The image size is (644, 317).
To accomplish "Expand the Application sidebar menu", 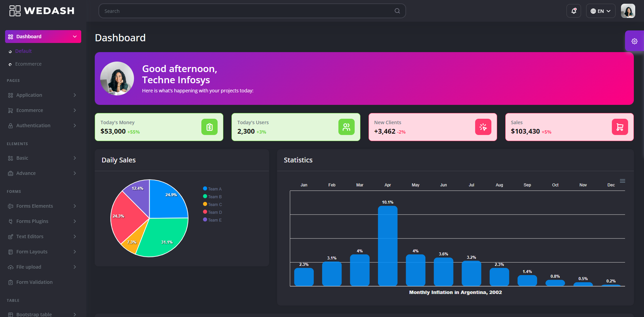I will [x=43, y=95].
